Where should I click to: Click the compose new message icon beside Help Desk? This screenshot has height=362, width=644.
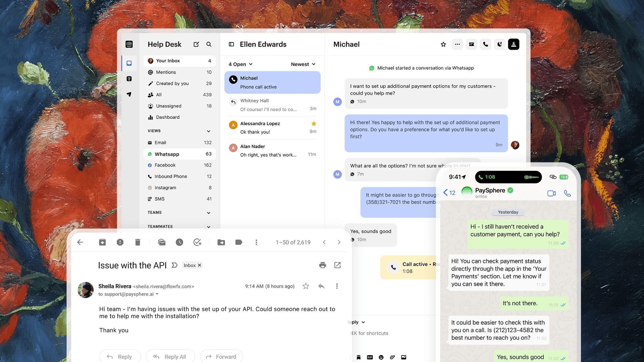coord(196,44)
